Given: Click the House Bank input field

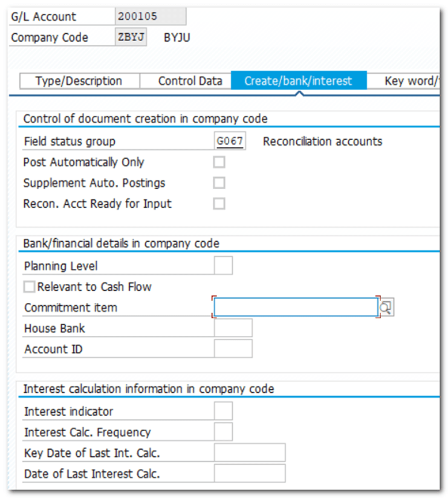Looking at the screenshot, I should pos(233,328).
